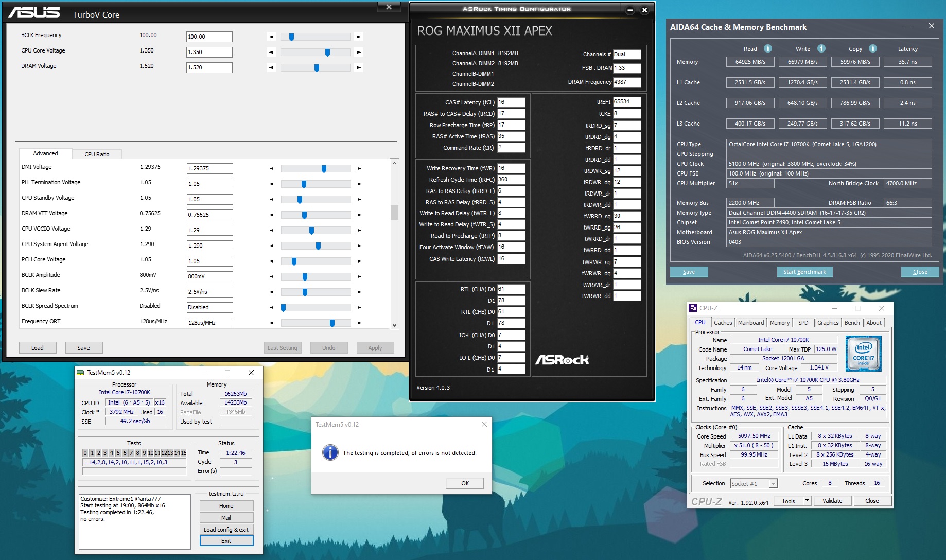946x560 pixels.
Task: Click Start Benchmark in AIDA64
Action: pyautogui.click(x=804, y=272)
